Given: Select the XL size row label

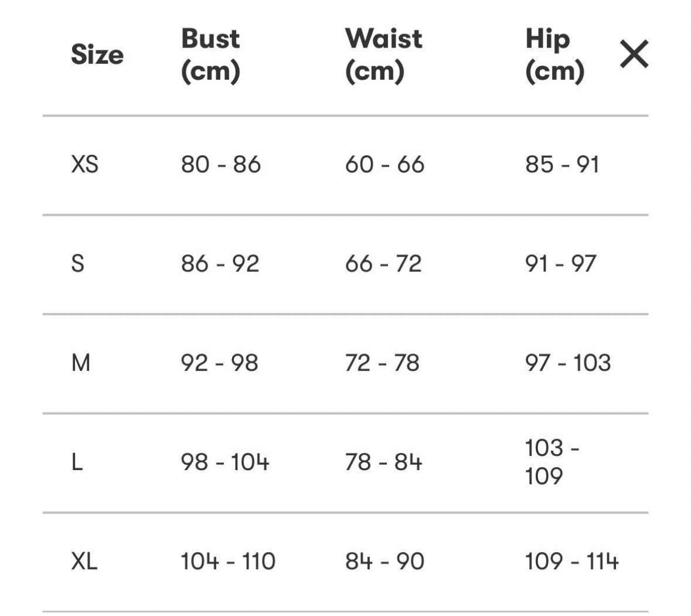Looking at the screenshot, I should (84, 562).
